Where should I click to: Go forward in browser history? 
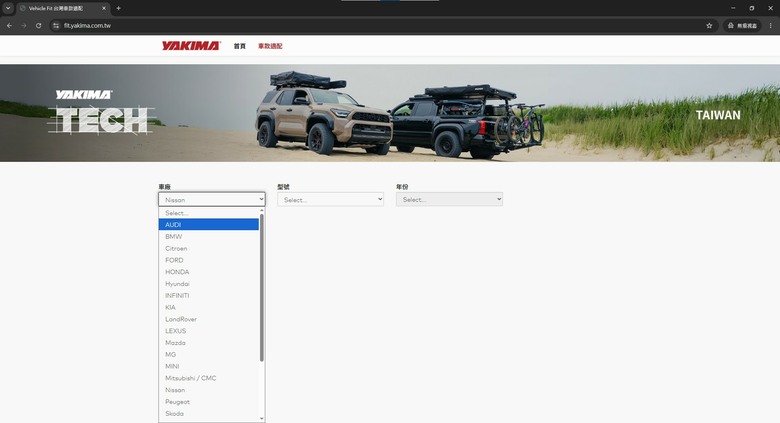[x=23, y=25]
